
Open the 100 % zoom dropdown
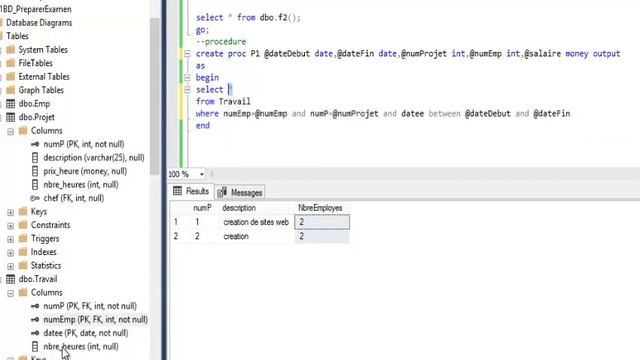[201, 174]
